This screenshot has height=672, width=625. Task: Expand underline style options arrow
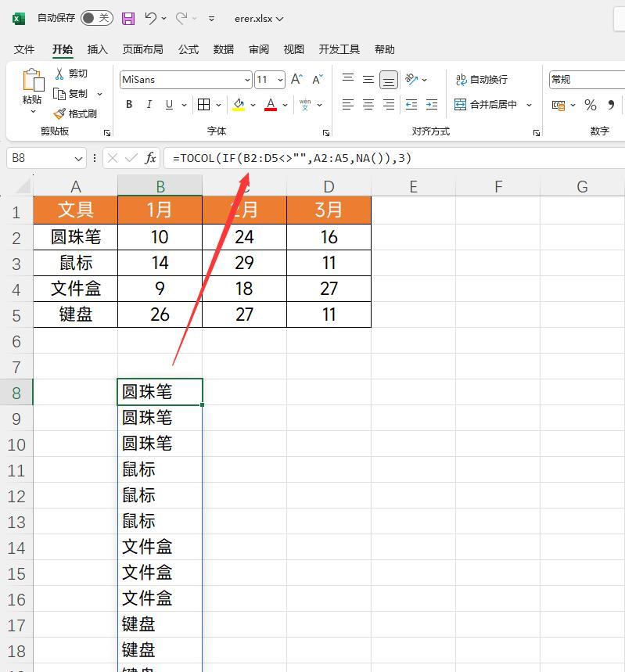(x=185, y=105)
